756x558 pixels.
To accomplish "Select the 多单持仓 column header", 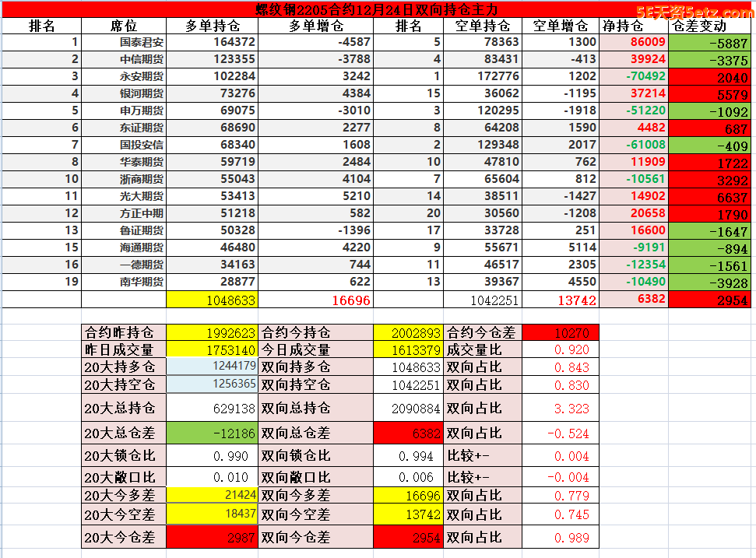I will [212, 26].
